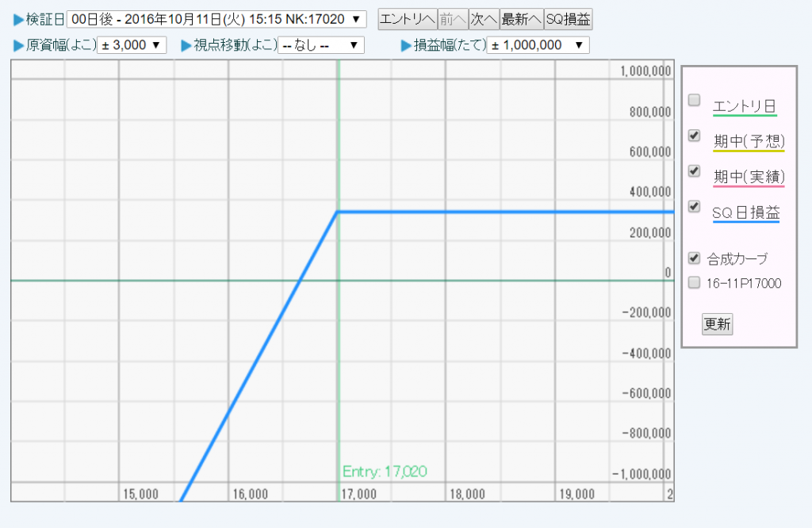Viewport: 812px width, 528px height.
Task: Click the -1,000,000 y-axis label
Action: (x=642, y=474)
